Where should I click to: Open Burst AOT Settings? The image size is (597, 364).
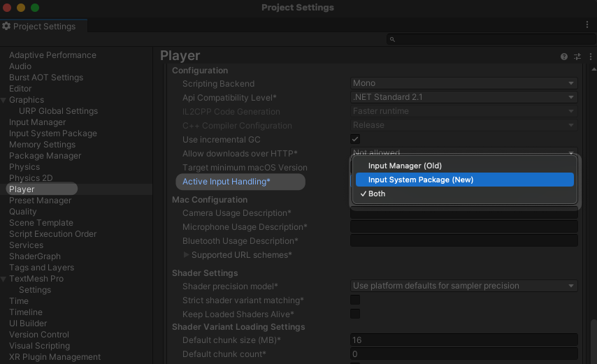46,78
